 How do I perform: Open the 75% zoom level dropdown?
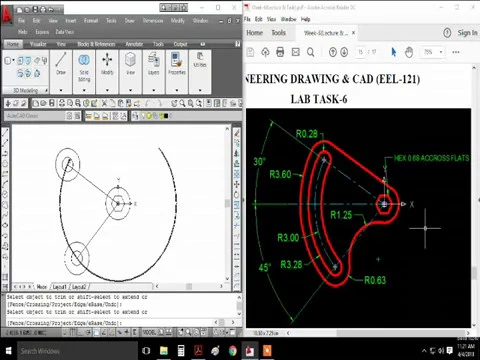[433, 52]
